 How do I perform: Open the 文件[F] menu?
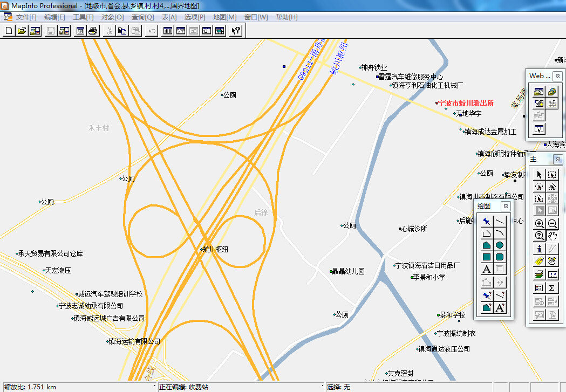[26, 17]
